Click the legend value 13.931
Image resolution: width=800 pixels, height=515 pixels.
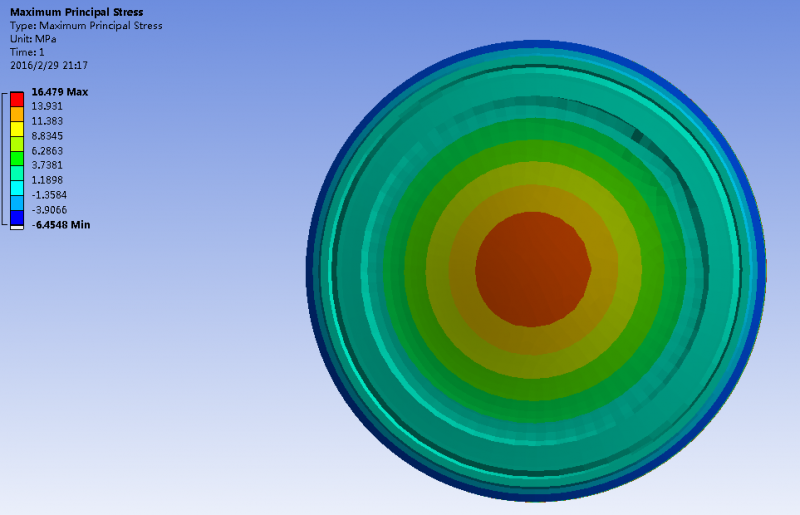(x=47, y=106)
